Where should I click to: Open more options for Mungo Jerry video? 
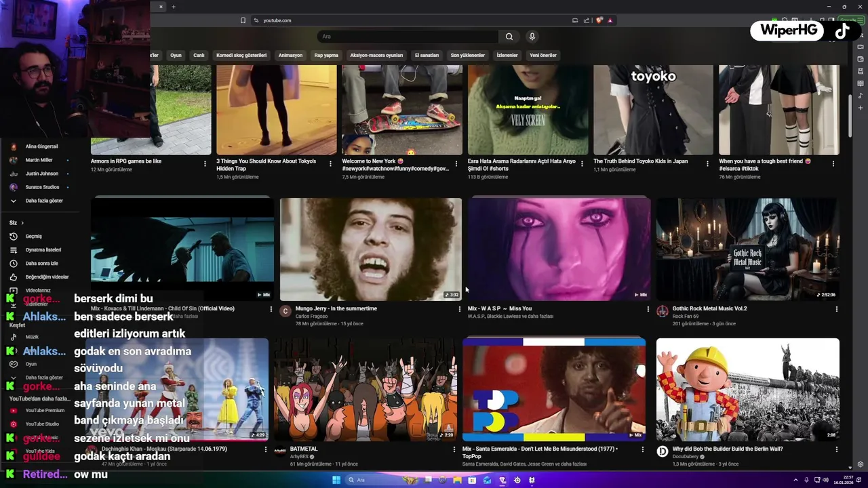459,309
